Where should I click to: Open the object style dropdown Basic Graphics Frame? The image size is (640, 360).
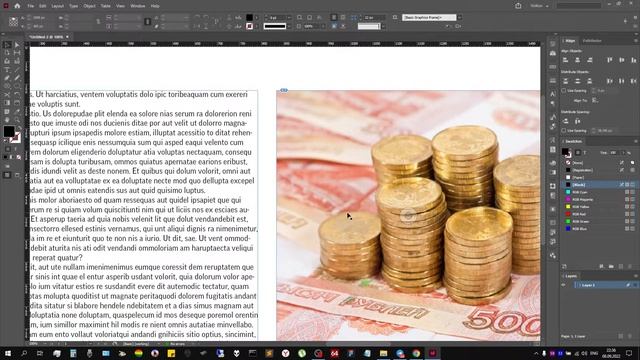(459, 18)
